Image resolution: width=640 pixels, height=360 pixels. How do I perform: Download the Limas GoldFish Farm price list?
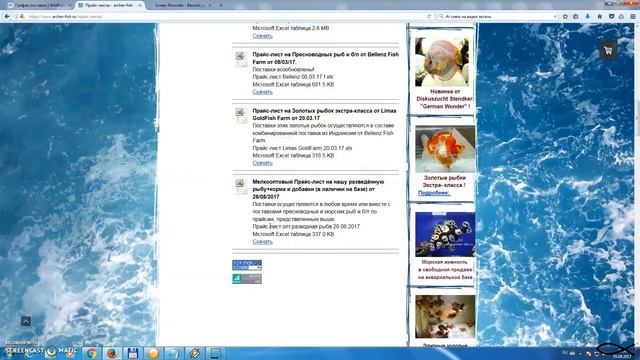coord(262,163)
